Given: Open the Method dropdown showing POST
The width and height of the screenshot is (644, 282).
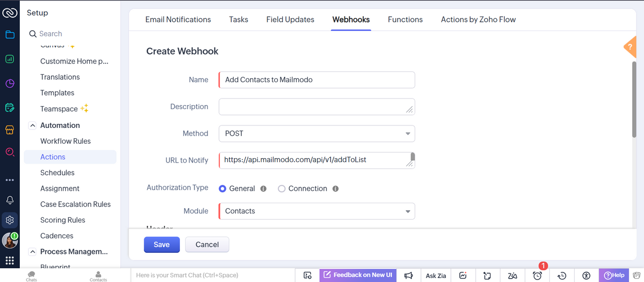Looking at the screenshot, I should [317, 134].
